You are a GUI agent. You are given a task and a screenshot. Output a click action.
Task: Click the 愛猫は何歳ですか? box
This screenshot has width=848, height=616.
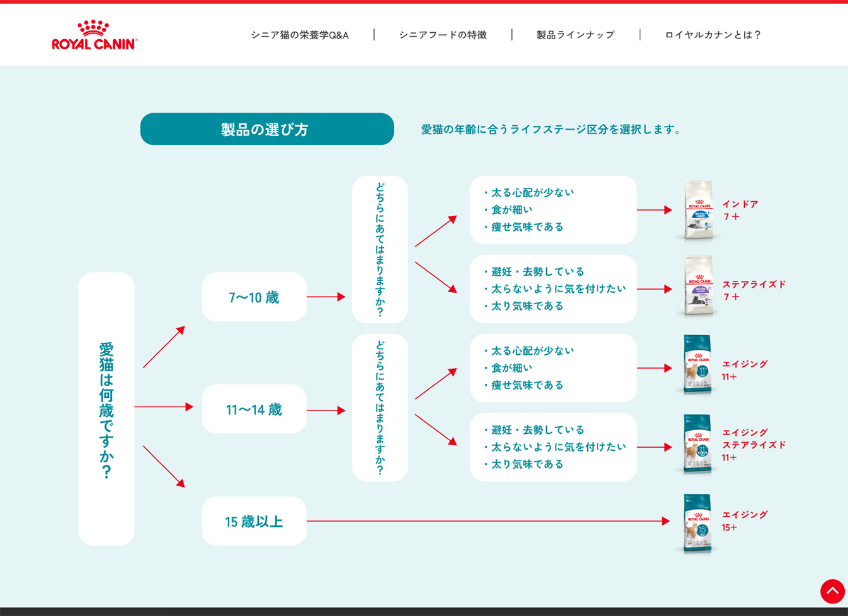pos(106,409)
